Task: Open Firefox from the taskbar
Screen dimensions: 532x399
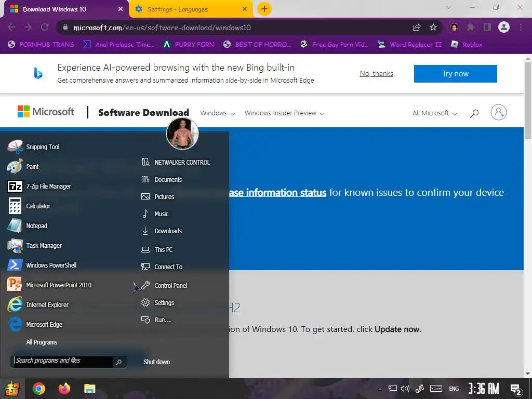Action: point(64,389)
